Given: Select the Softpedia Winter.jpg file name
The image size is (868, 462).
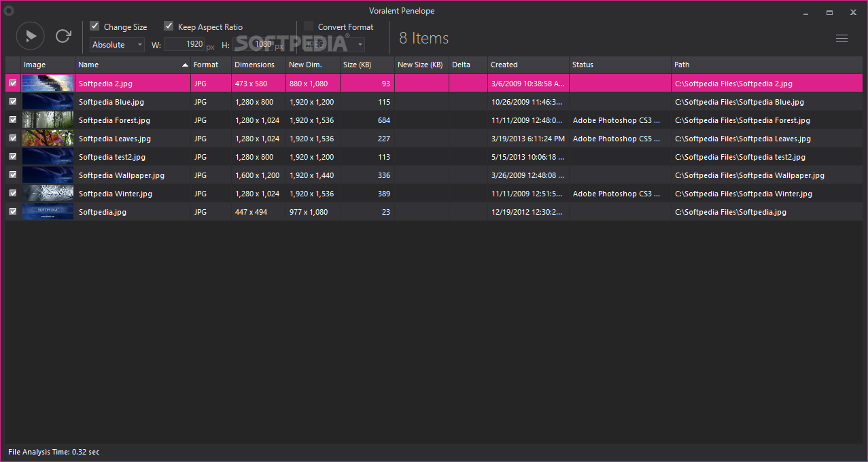Looking at the screenshot, I should 116,194.
